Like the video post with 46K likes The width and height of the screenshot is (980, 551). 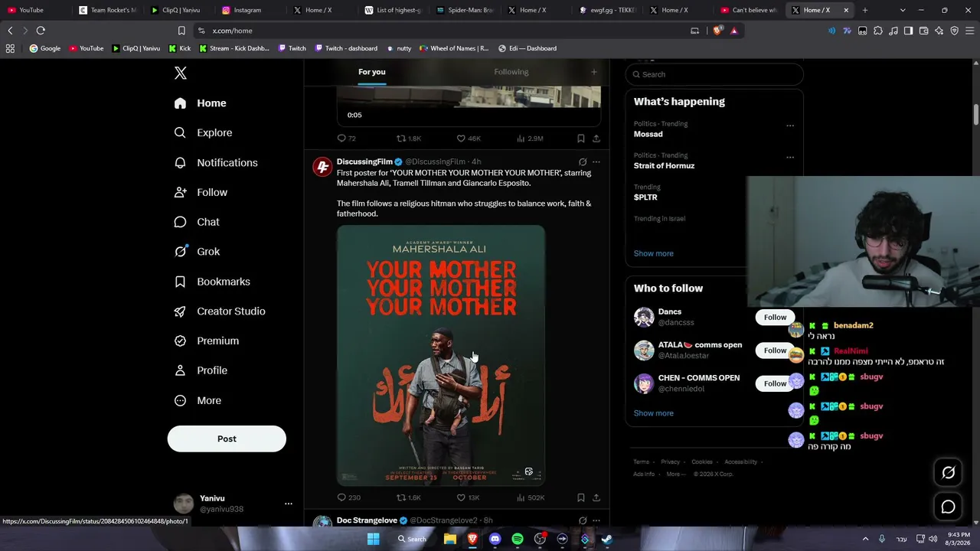[469, 139]
